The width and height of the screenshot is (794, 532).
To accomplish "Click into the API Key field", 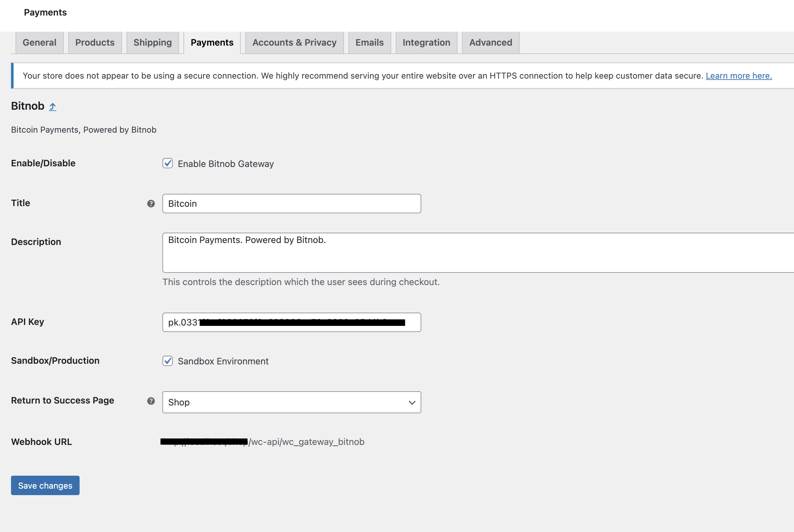I will click(x=292, y=322).
